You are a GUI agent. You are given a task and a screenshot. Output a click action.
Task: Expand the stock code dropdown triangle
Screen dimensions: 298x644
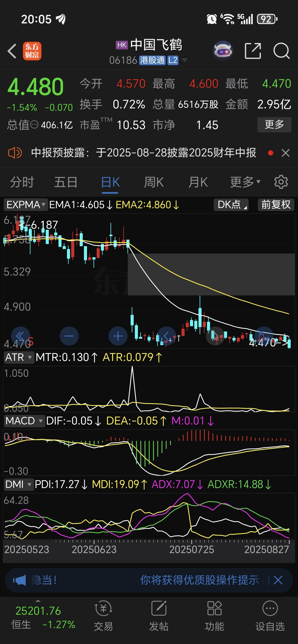click(184, 60)
